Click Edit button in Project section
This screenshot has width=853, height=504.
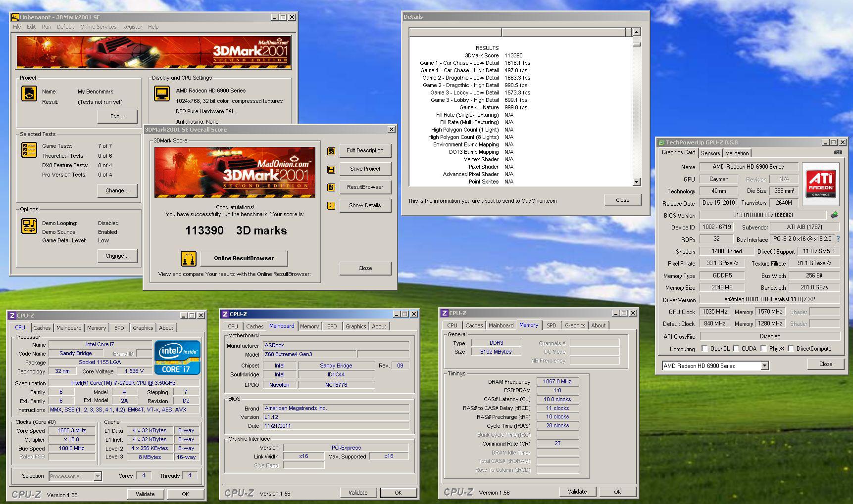(117, 117)
